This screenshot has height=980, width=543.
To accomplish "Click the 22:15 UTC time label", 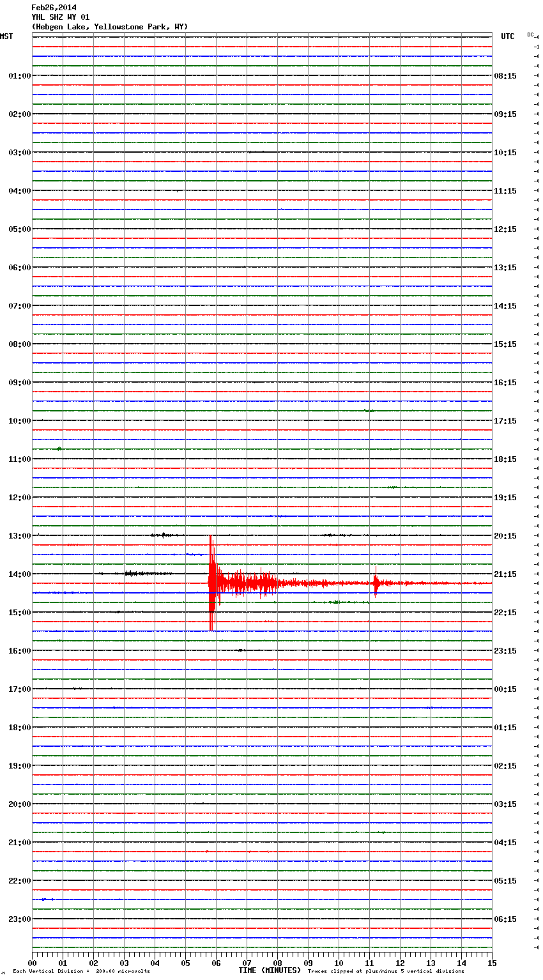I will 505,613.
